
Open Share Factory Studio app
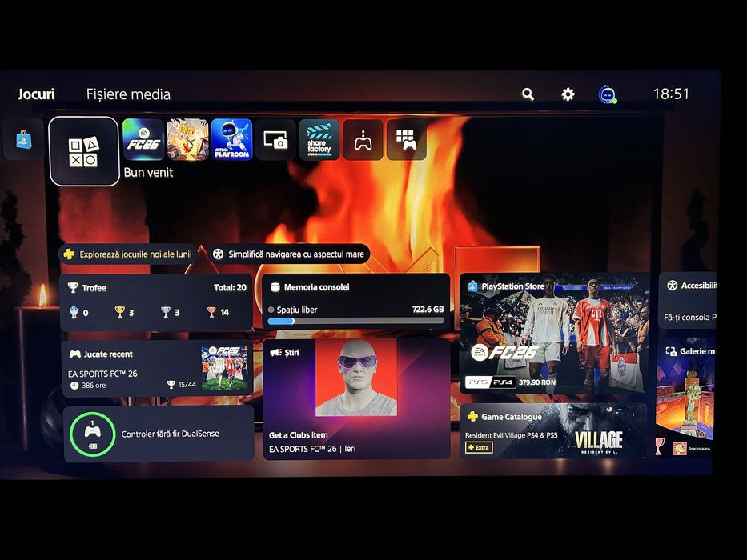click(x=319, y=139)
